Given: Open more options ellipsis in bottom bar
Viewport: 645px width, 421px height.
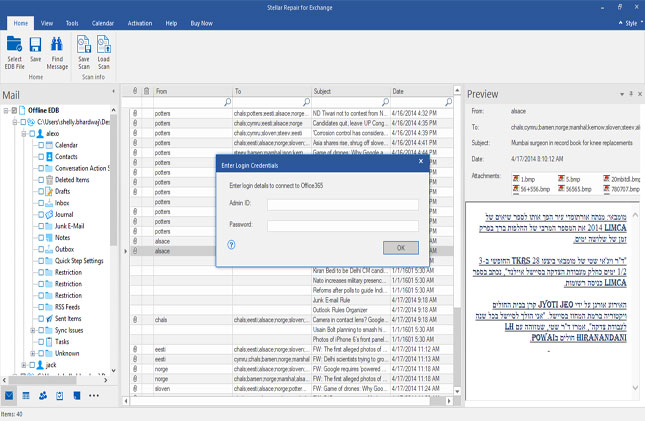Looking at the screenshot, I should [94, 395].
